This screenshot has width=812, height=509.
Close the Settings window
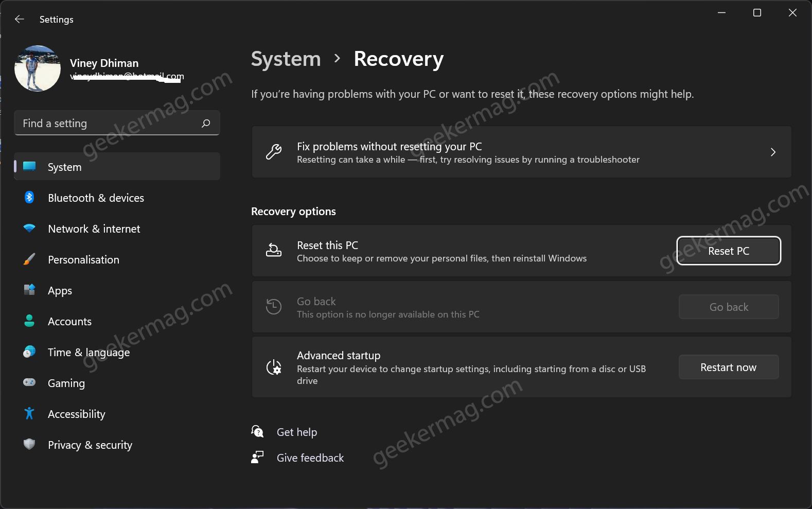792,12
